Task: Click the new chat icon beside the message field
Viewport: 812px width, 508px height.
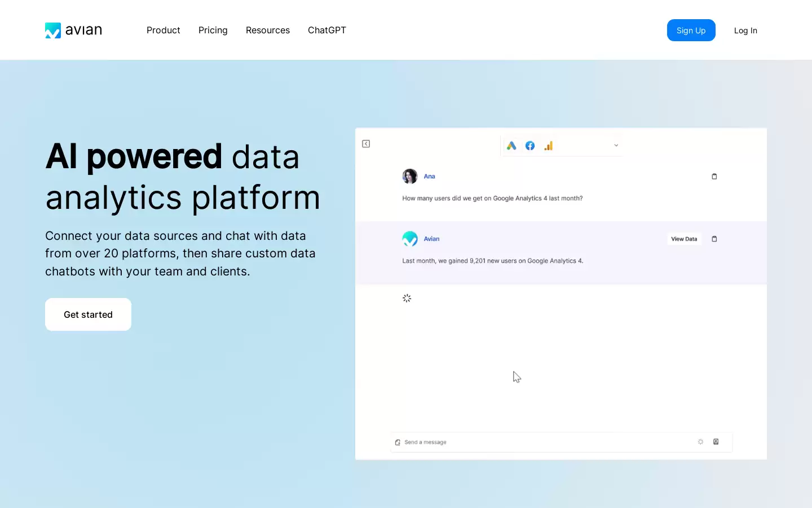Action: click(398, 443)
